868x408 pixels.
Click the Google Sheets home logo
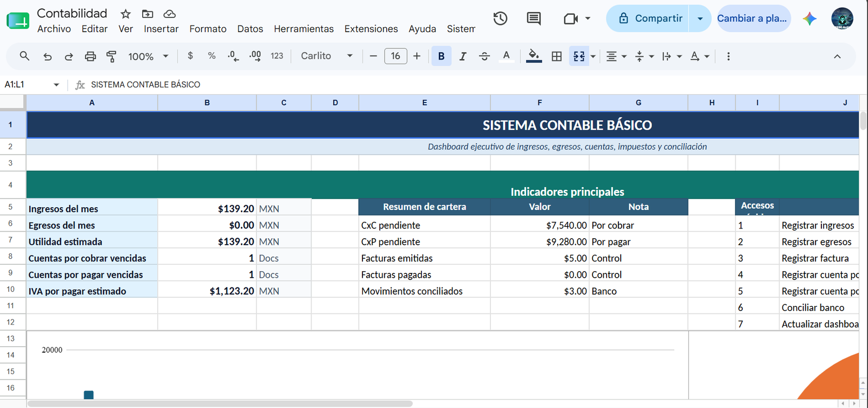point(18,21)
